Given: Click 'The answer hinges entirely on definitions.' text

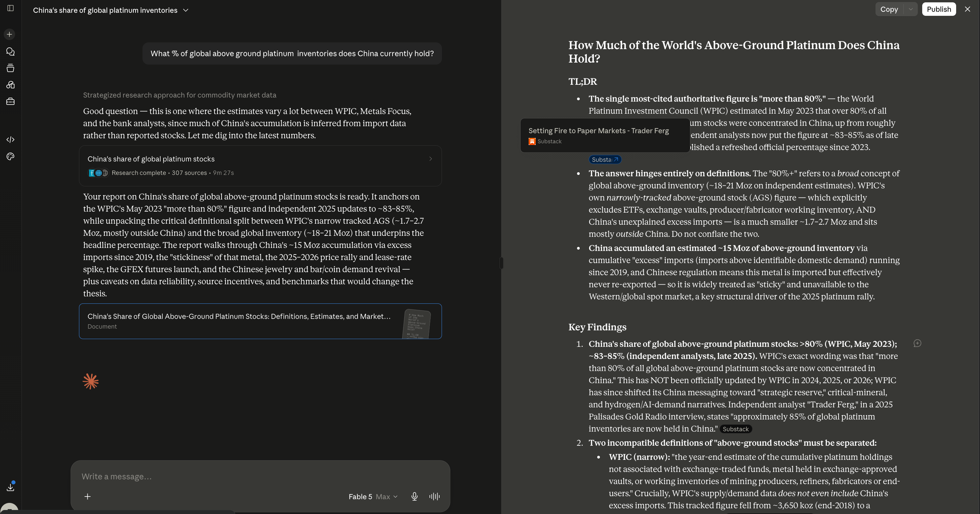Looking at the screenshot, I should click(x=669, y=173).
